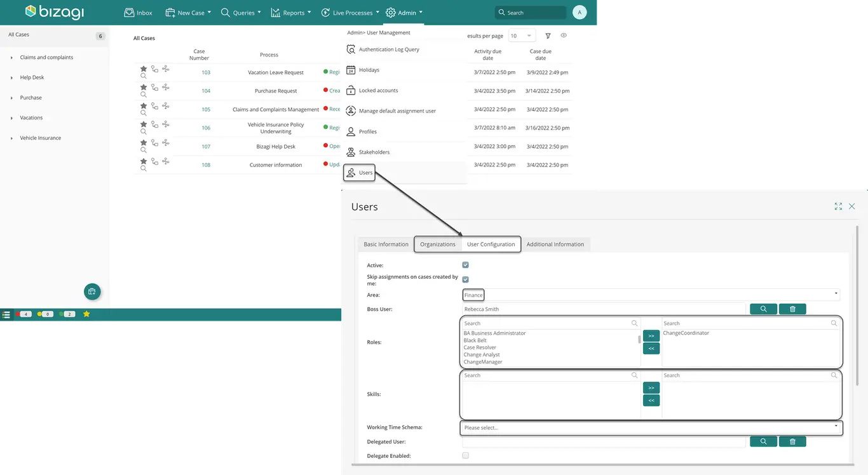Click the floating new case button in the sidebar
The image size is (868, 475).
[92, 291]
